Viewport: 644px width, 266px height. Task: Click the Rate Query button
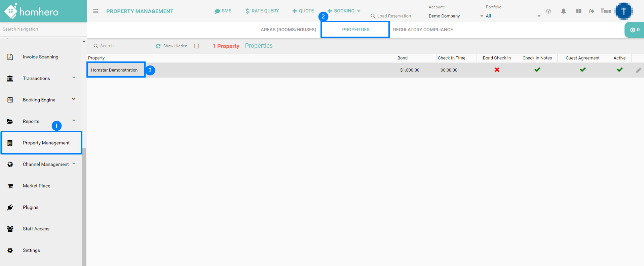click(x=262, y=11)
